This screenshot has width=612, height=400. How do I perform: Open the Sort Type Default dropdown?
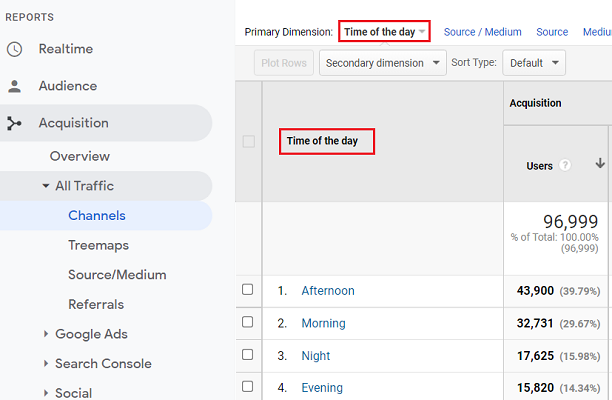click(536, 63)
